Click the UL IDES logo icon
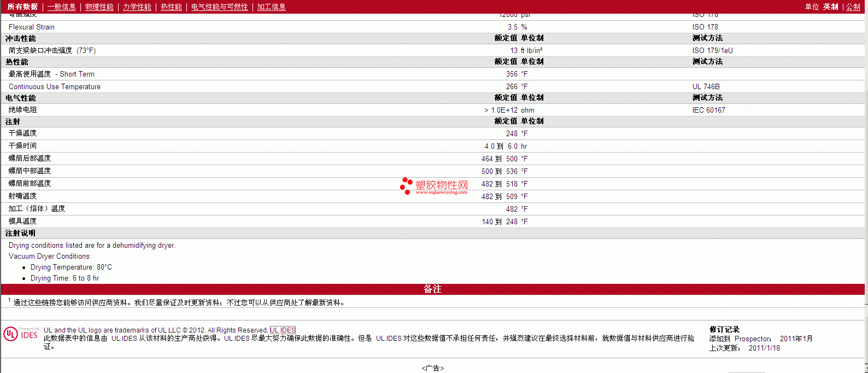Screen dimensions: 868x373 [21, 334]
